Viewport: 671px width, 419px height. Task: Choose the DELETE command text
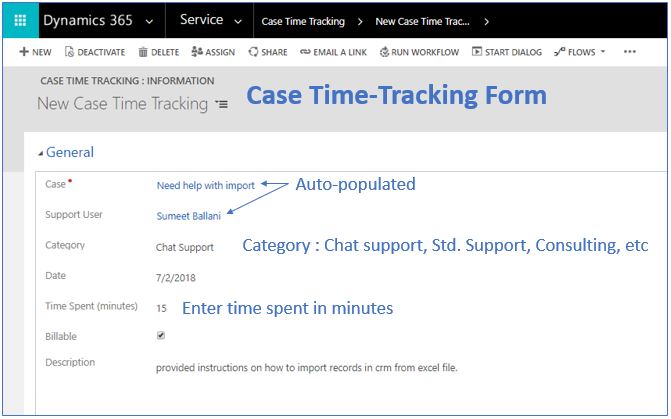tap(165, 52)
